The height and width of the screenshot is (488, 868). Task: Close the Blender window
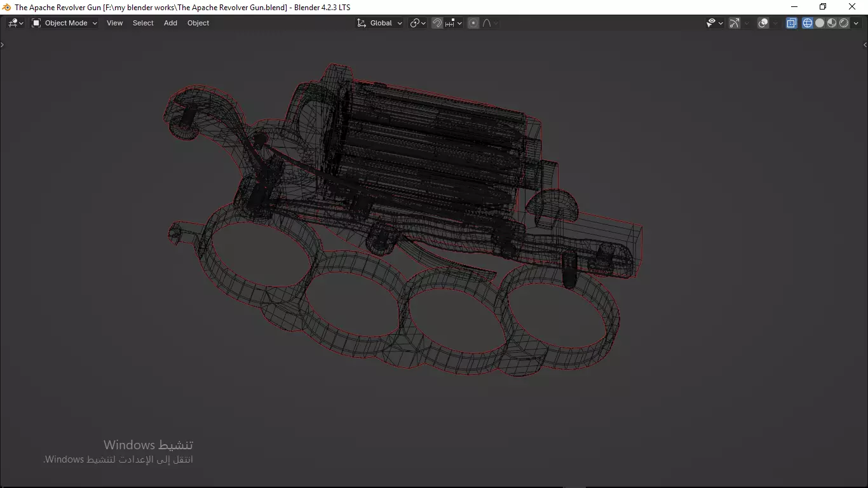[x=853, y=7]
